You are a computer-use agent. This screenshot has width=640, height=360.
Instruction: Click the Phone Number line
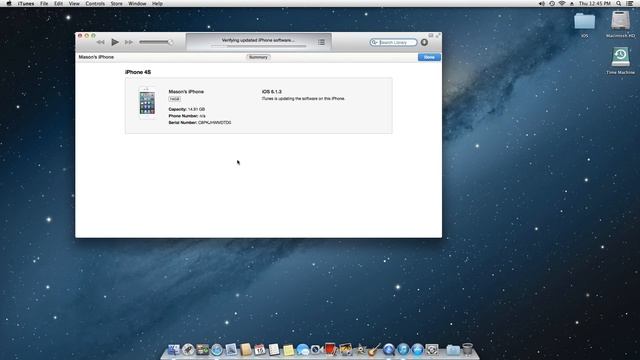click(x=187, y=116)
